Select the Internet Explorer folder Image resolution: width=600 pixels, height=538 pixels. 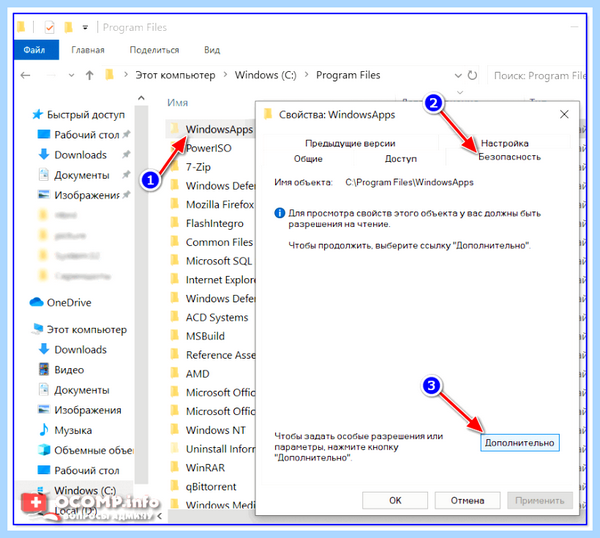[x=212, y=280]
